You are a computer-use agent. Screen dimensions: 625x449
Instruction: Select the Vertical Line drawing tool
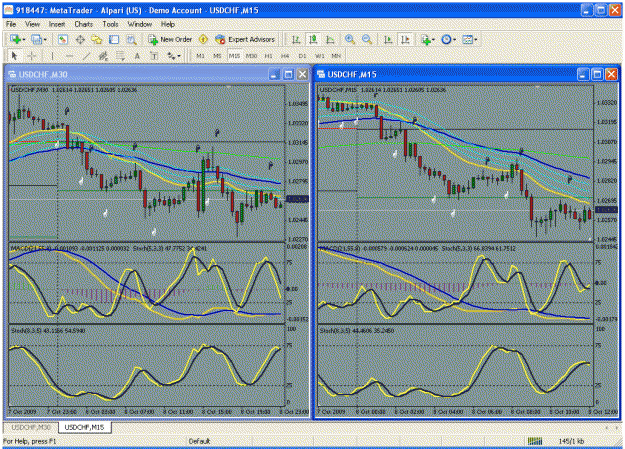click(52, 56)
